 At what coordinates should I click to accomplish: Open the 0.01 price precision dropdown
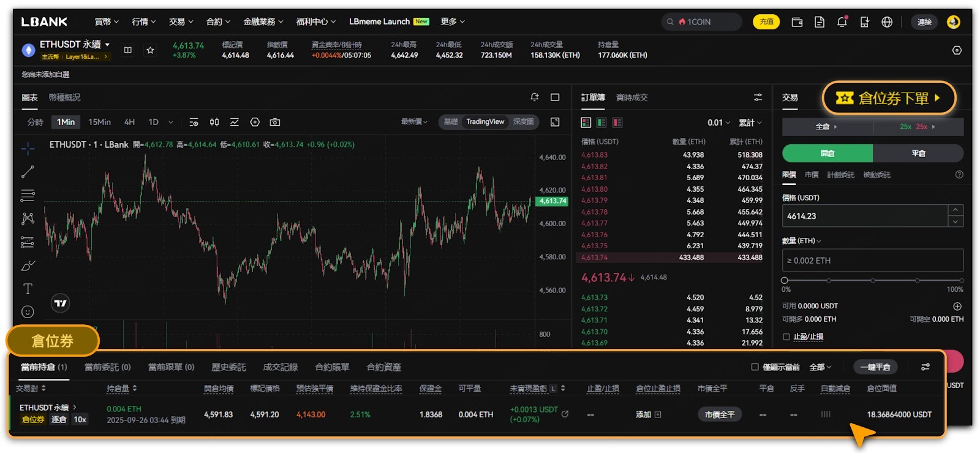[x=718, y=123]
